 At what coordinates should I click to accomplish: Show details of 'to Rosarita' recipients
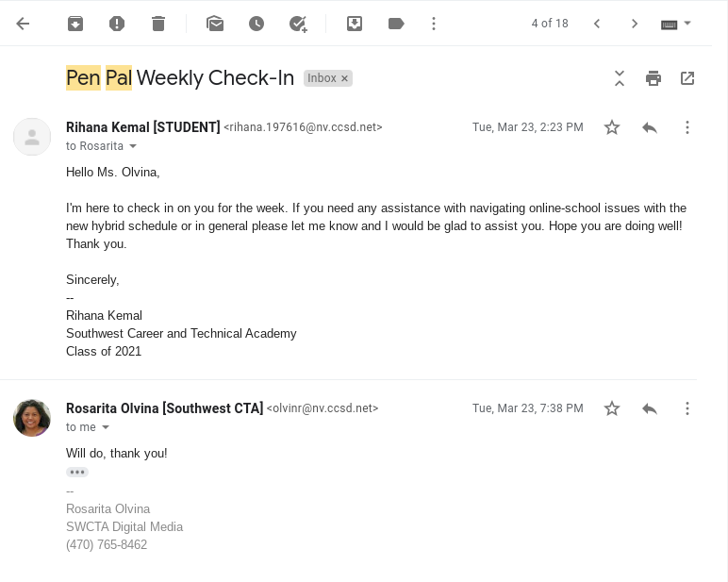click(133, 146)
